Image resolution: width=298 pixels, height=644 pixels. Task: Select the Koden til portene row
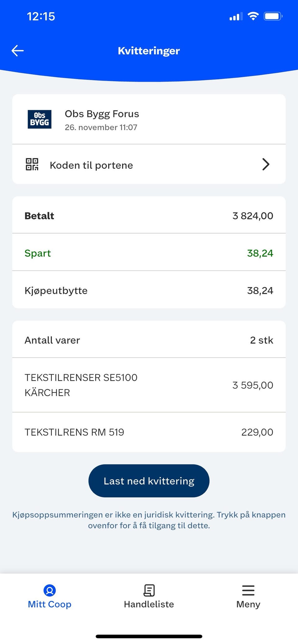coord(149,164)
